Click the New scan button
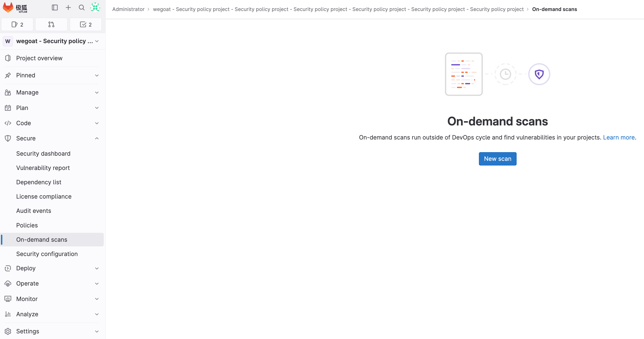 click(497, 159)
